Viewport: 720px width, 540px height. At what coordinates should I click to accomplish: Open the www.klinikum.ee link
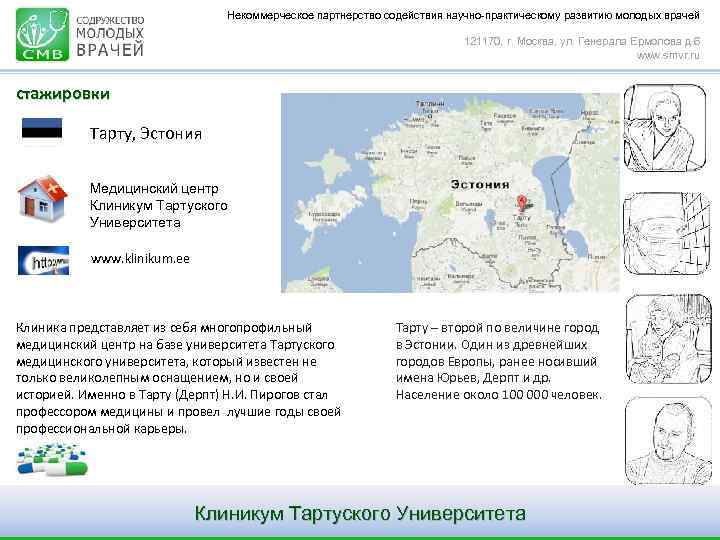coord(140,259)
